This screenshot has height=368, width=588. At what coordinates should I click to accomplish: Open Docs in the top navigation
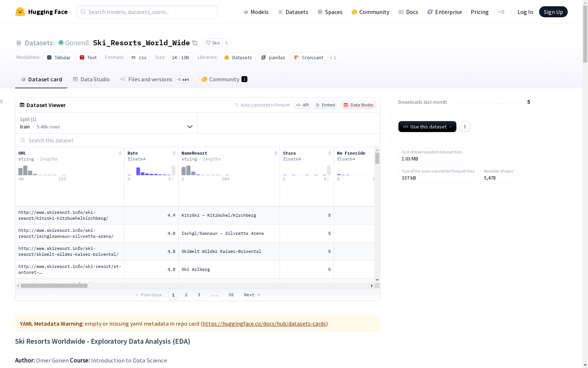click(408, 12)
